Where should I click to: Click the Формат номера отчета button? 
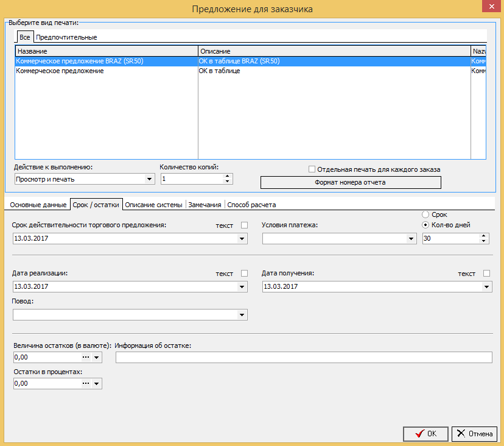point(351,182)
